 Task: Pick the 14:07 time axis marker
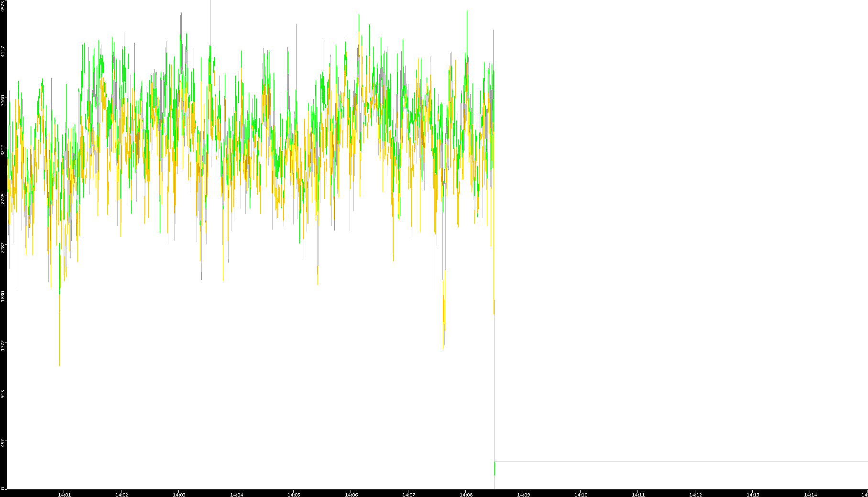tap(408, 495)
